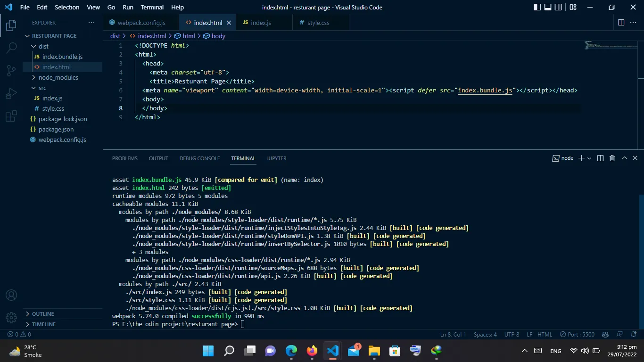
Task: Open the Accounts icon in activity bar
Action: coord(11,295)
